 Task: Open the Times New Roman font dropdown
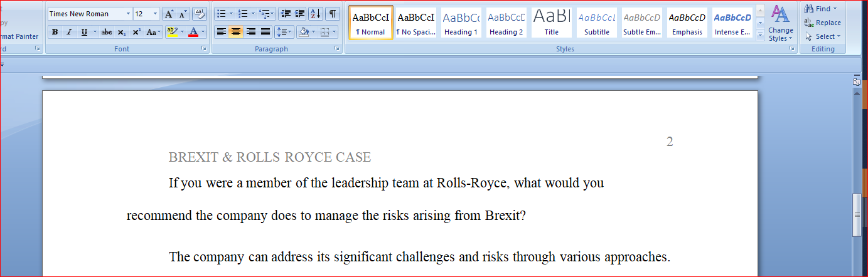pos(129,14)
